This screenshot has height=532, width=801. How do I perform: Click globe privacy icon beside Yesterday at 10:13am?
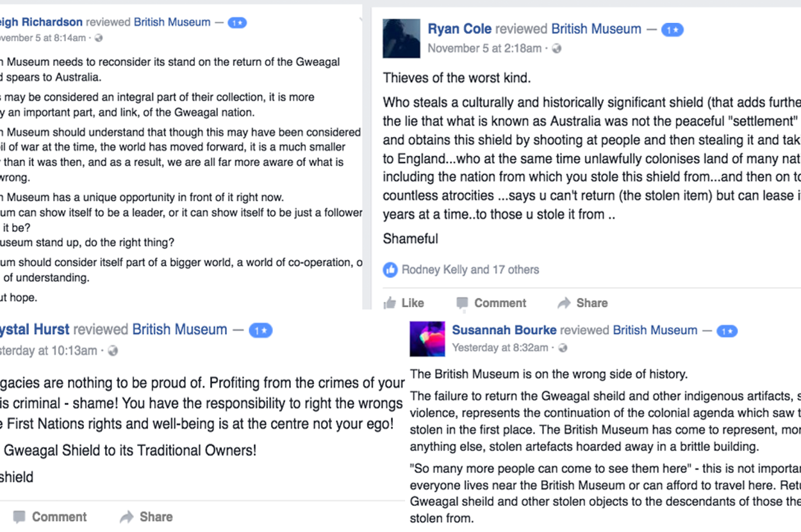pyautogui.click(x=113, y=351)
